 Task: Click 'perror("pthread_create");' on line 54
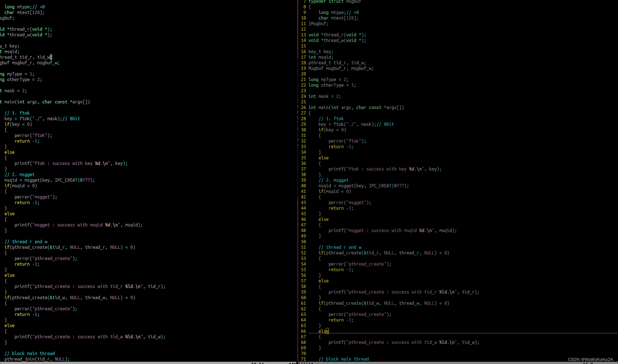tap(360, 264)
